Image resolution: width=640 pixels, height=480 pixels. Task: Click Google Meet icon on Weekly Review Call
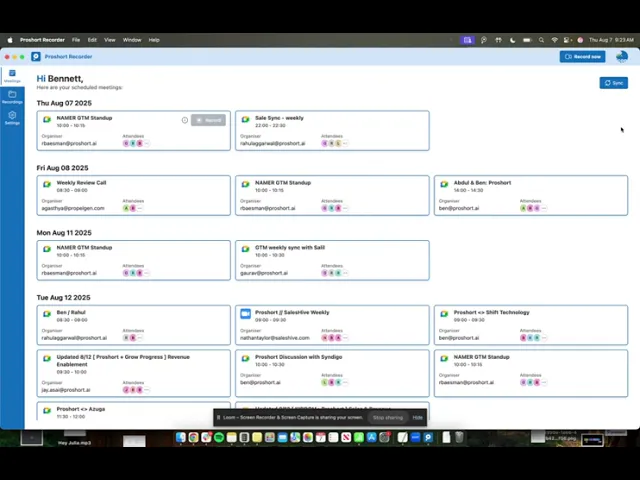click(x=47, y=184)
